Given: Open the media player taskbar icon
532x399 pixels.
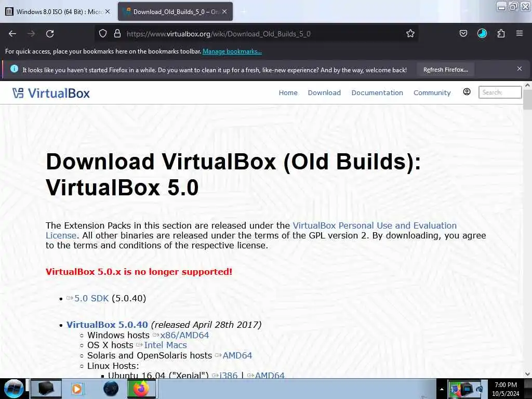Looking at the screenshot, I should [x=77, y=389].
